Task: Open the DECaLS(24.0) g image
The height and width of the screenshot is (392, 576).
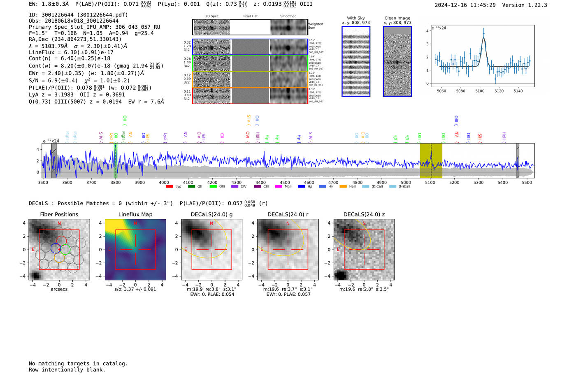Action: [x=211, y=250]
